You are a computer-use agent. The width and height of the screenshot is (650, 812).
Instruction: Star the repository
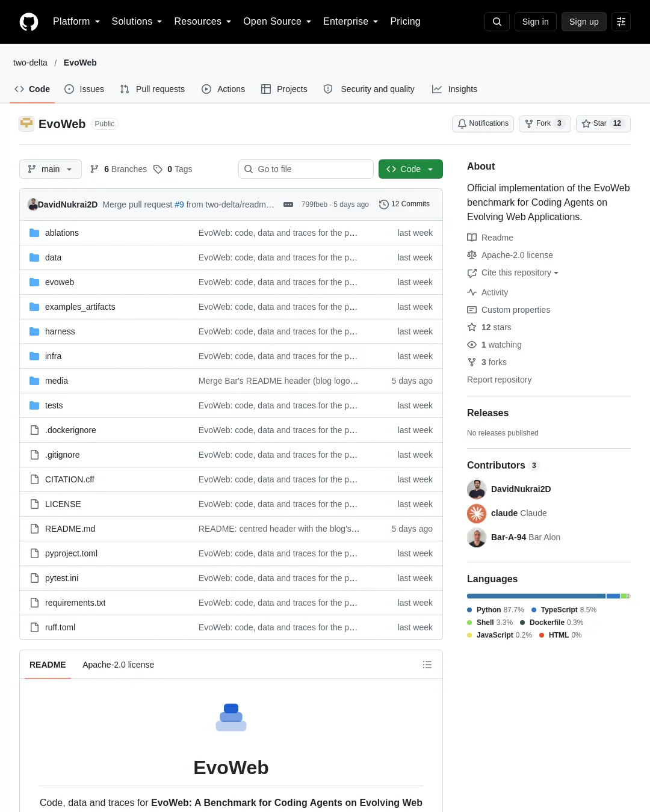point(603,123)
